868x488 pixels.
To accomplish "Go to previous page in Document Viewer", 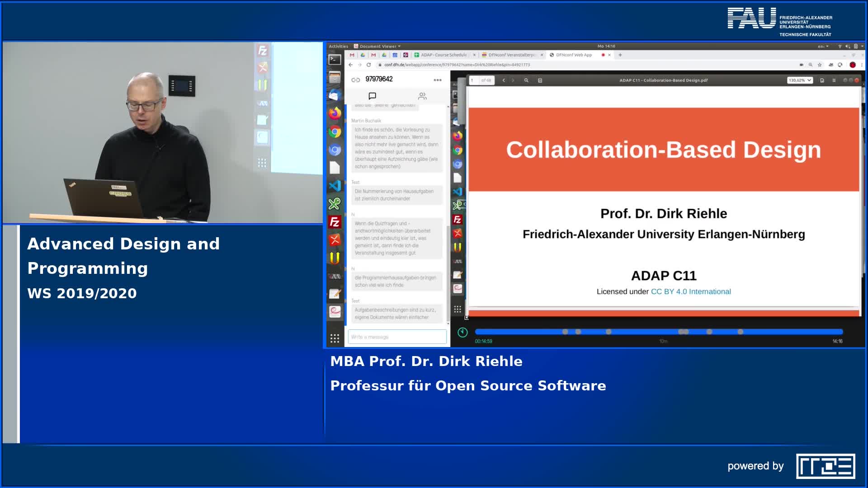I will [x=504, y=80].
